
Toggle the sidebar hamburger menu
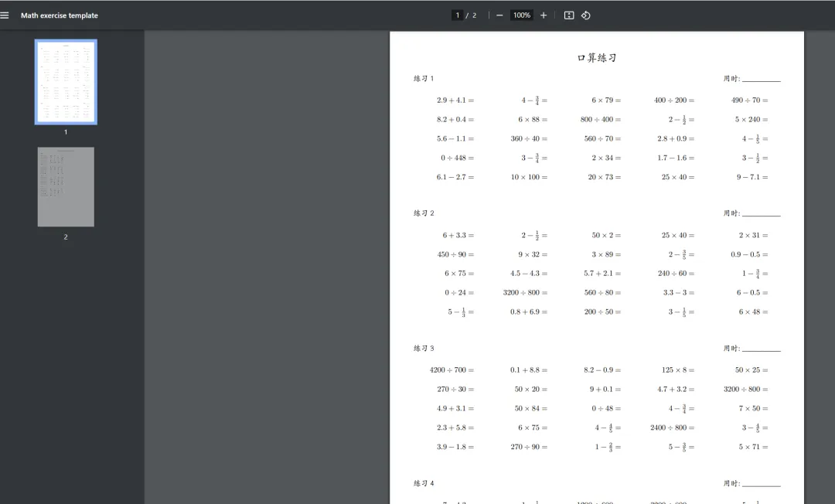click(5, 15)
